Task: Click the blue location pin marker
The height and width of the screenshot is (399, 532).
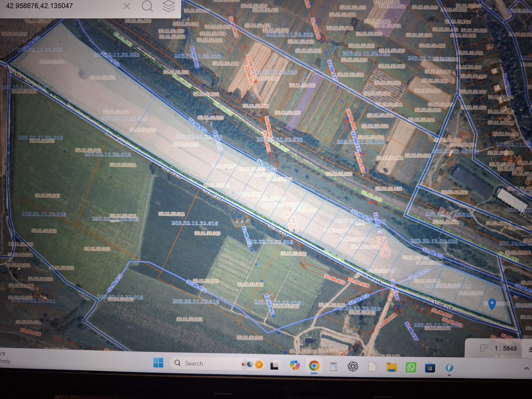Action: (492, 304)
